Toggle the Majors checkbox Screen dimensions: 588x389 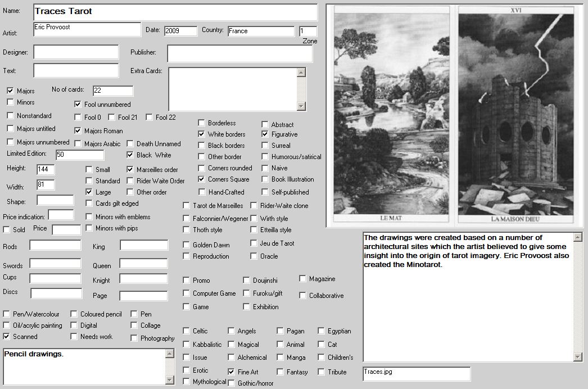pos(10,91)
